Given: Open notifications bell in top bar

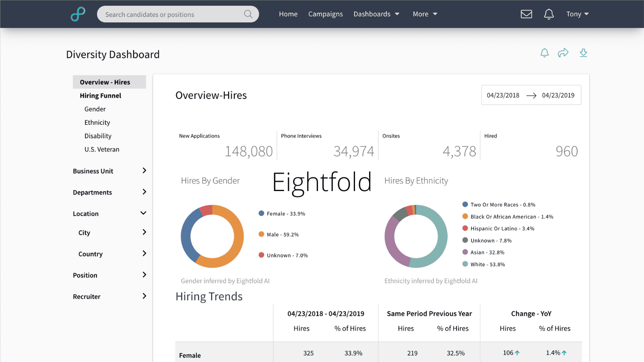Looking at the screenshot, I should point(549,14).
